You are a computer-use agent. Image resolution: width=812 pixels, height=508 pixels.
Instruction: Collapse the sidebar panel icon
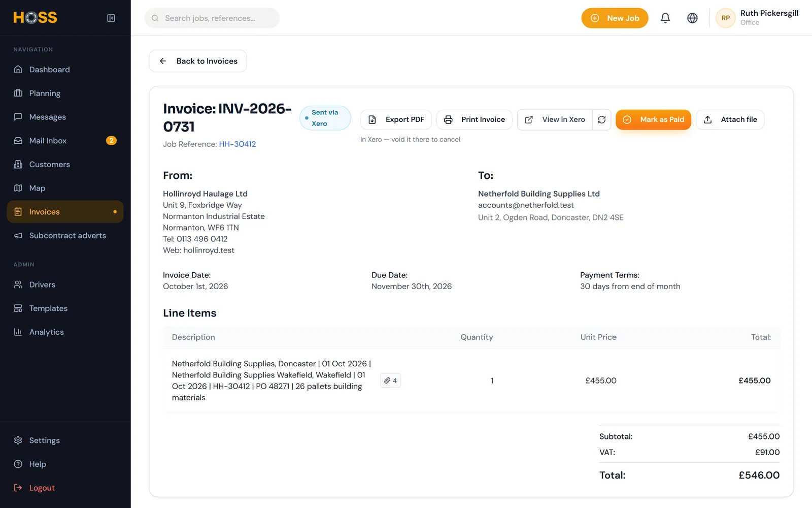111,18
